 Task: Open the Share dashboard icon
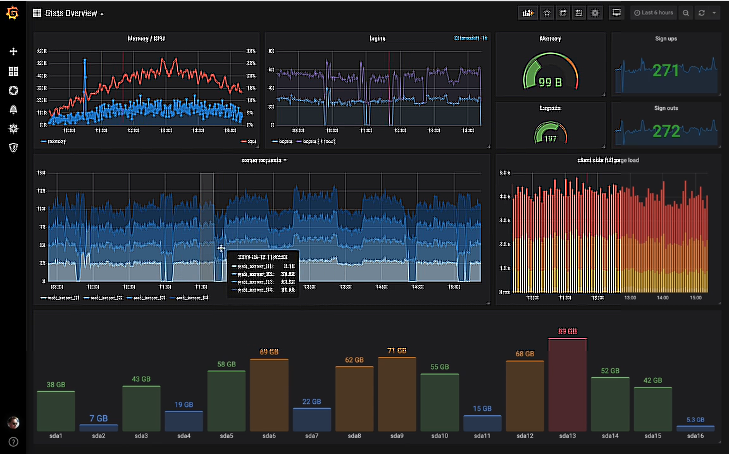563,13
